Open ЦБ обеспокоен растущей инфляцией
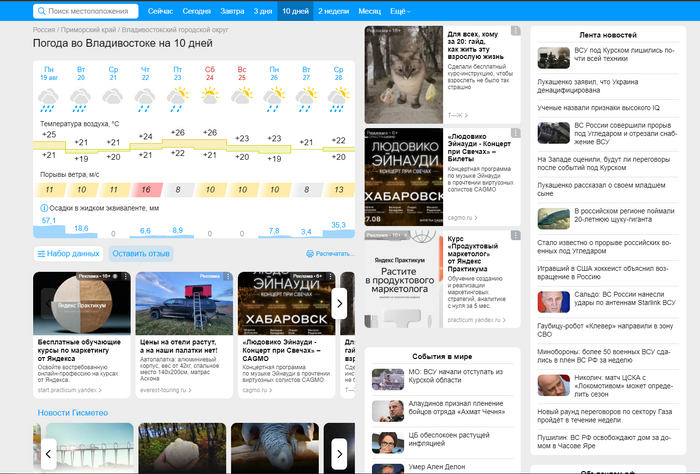This screenshot has height=474, width=700. [449, 439]
